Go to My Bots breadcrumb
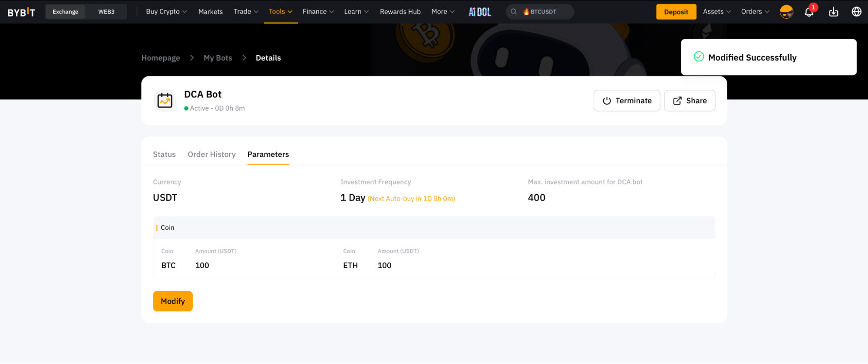 (218, 58)
